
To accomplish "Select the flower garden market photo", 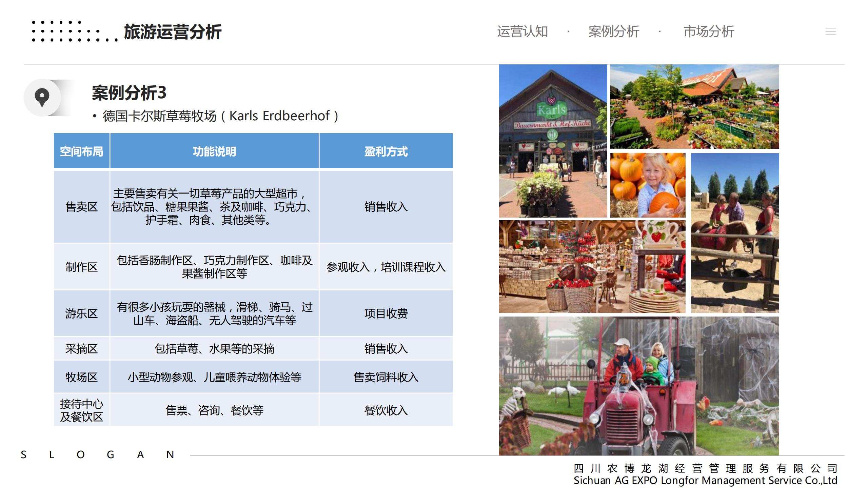I will [694, 106].
